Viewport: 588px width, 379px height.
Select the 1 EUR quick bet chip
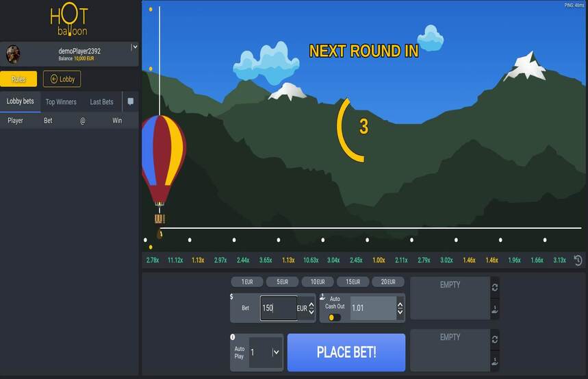[247, 282]
